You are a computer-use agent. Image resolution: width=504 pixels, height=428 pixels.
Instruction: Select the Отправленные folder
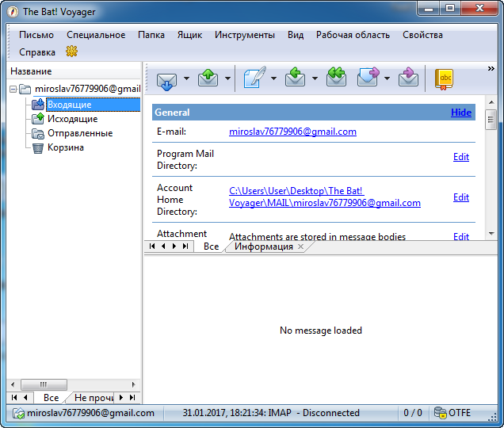pos(80,133)
